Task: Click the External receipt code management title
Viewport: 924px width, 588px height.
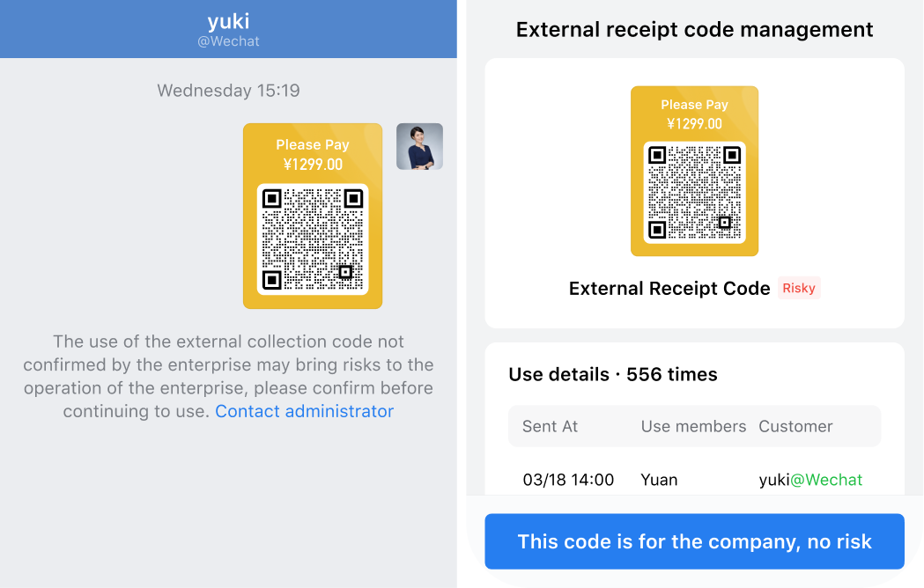Action: (x=694, y=29)
